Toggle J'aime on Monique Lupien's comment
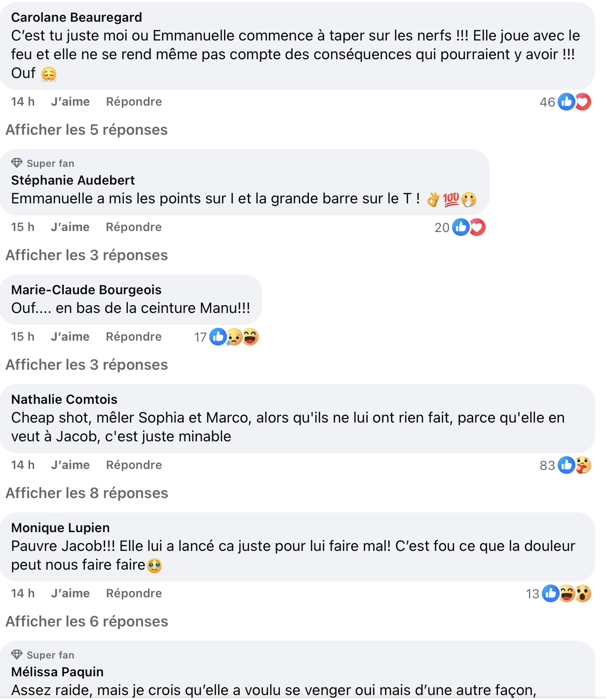Screen dimensions: 606x700 pos(70,593)
